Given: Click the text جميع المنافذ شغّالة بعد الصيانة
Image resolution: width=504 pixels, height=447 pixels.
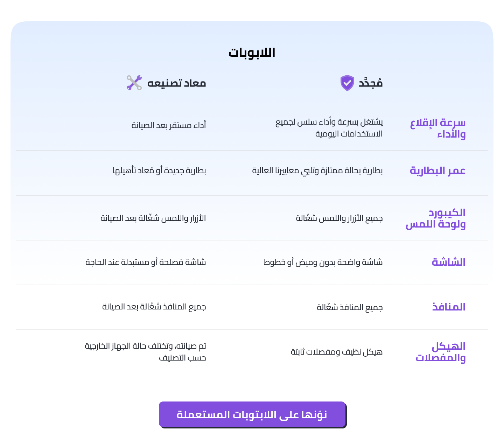Looking at the screenshot, I should point(154,307).
